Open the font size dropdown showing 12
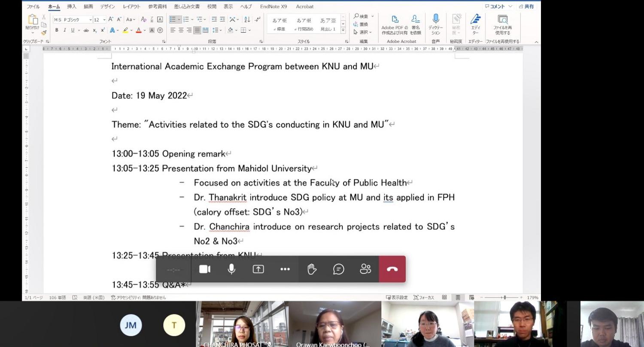The width and height of the screenshot is (644, 347). click(104, 20)
